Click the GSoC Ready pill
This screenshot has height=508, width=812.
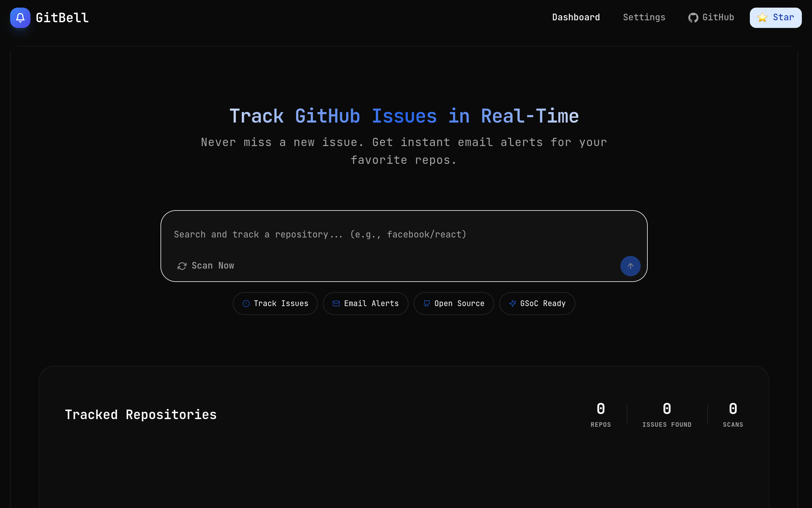pos(537,304)
